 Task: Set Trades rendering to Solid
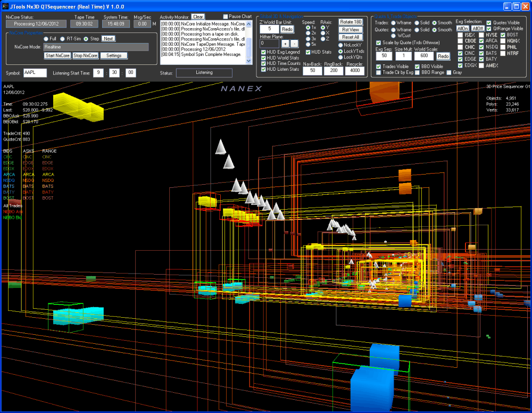[x=417, y=23]
